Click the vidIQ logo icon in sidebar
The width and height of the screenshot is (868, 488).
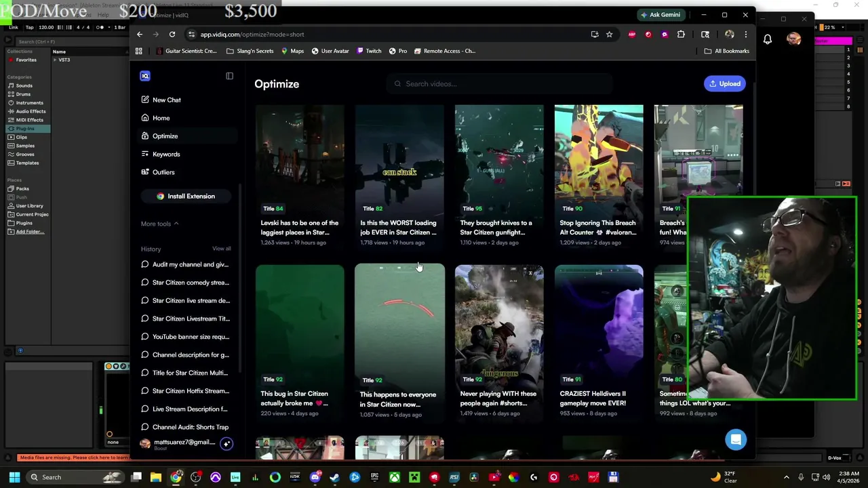144,76
